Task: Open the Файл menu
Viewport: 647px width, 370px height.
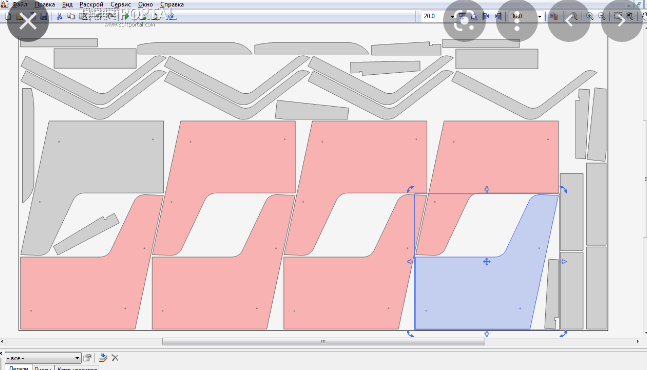Action: click(20, 5)
